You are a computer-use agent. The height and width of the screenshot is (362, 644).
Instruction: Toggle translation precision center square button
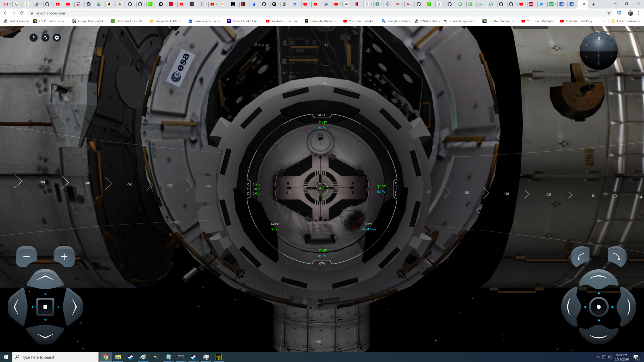45,307
